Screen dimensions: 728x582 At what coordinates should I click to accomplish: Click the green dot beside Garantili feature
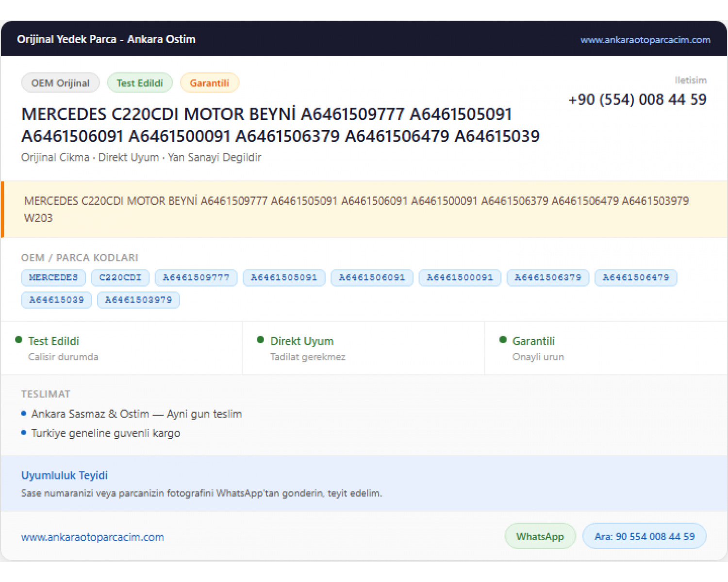503,340
